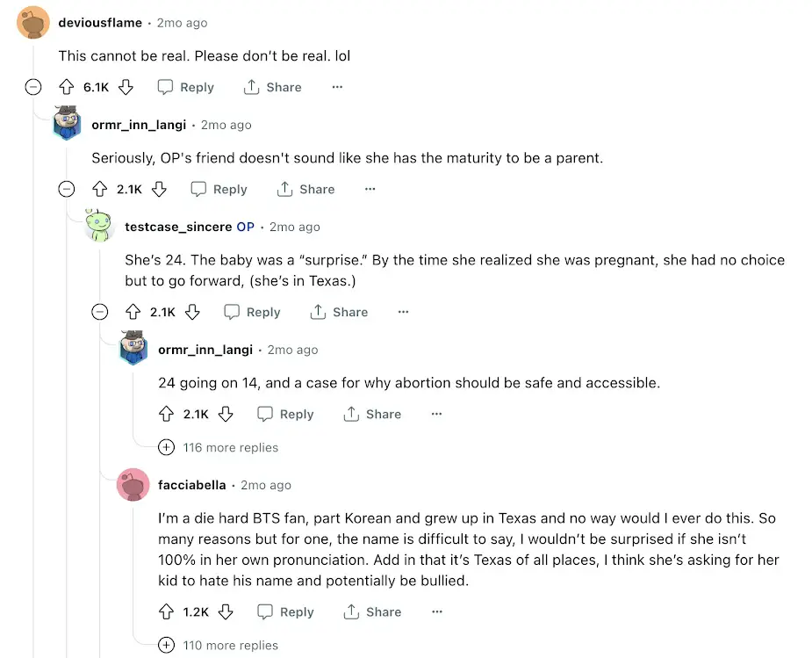Collapse deviousflame's comment thread

click(33, 87)
